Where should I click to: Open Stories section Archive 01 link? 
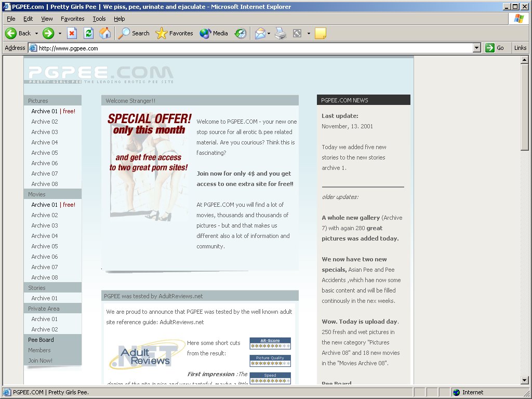tap(45, 298)
